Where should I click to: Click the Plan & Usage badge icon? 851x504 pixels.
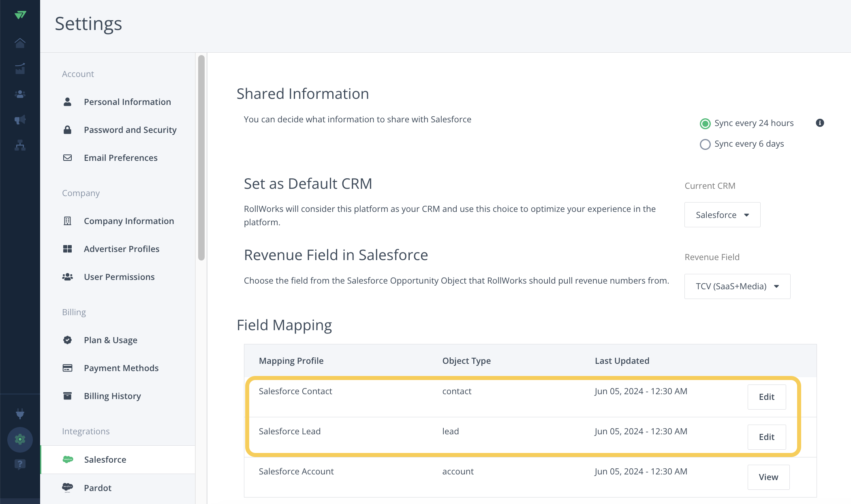click(67, 340)
